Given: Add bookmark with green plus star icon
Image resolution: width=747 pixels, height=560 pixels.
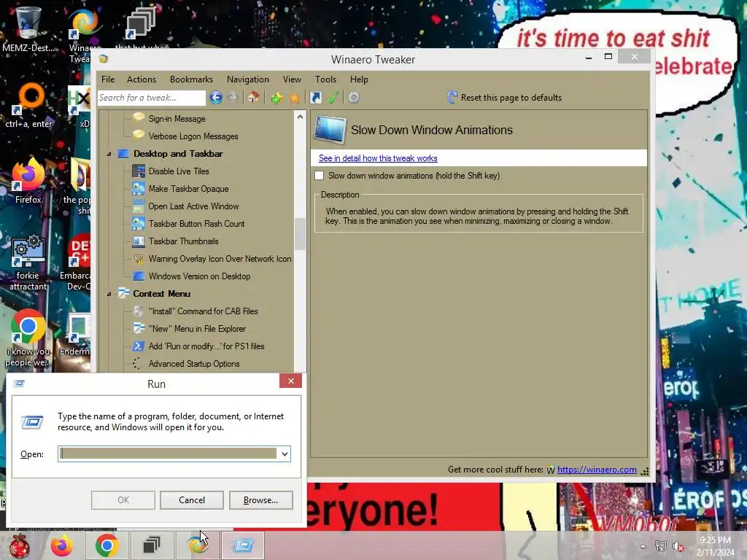Looking at the screenshot, I should click(276, 98).
